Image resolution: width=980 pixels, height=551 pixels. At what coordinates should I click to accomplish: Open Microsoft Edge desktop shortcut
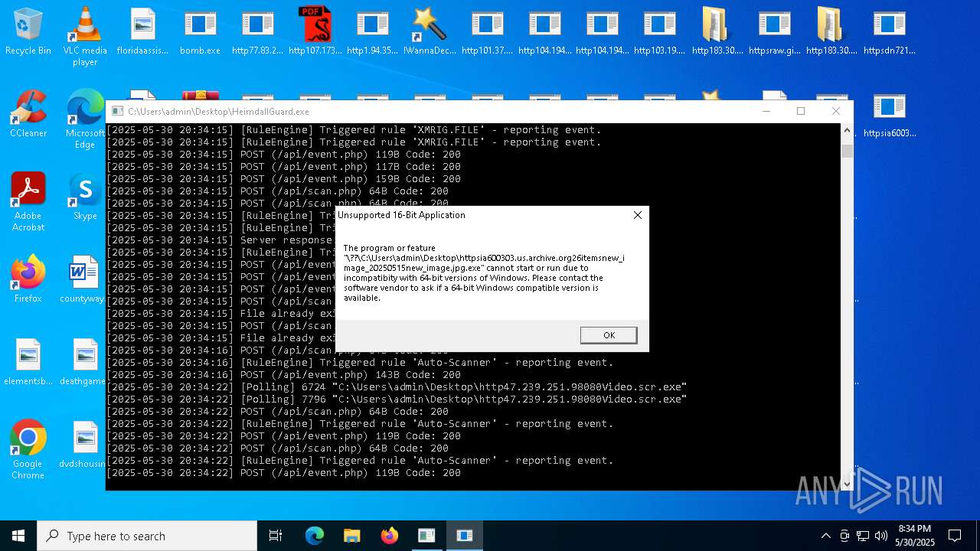[x=85, y=119]
